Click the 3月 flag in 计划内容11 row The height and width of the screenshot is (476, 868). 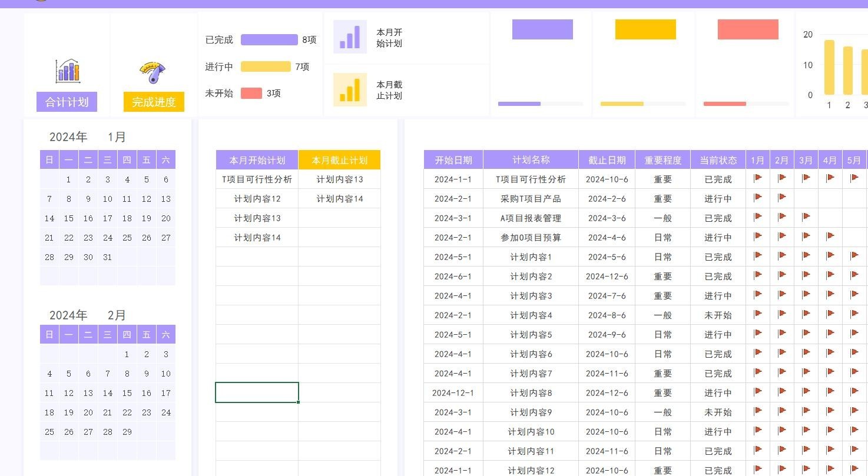(x=806, y=450)
